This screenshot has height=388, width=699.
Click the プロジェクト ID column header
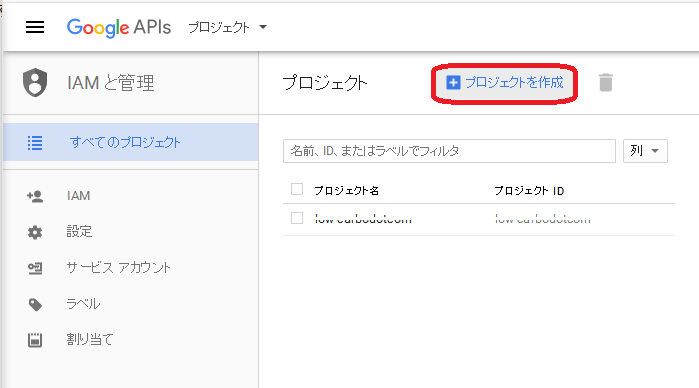point(529,191)
